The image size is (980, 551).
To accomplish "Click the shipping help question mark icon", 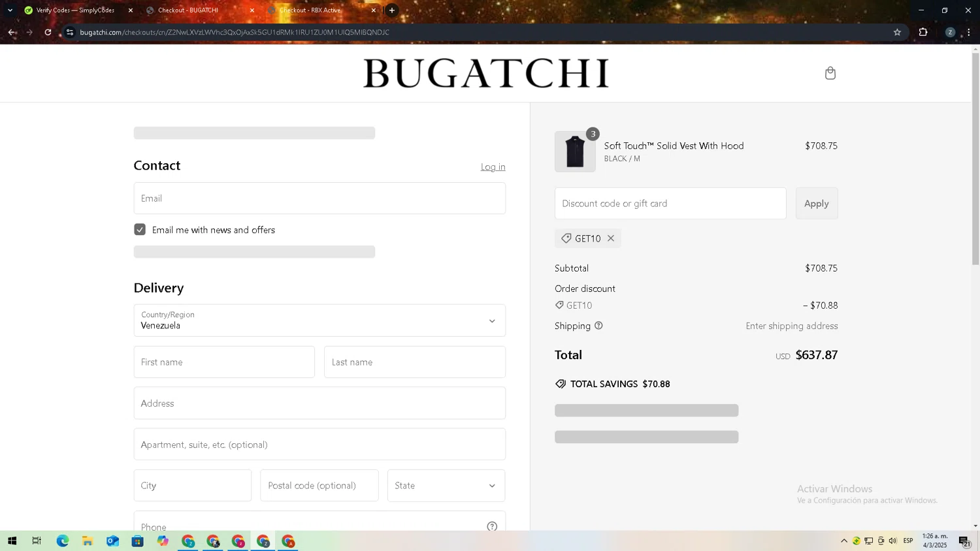I will (598, 326).
